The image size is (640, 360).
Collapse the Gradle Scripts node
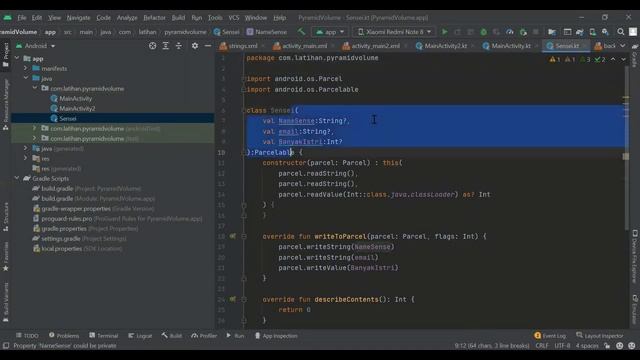(17, 178)
